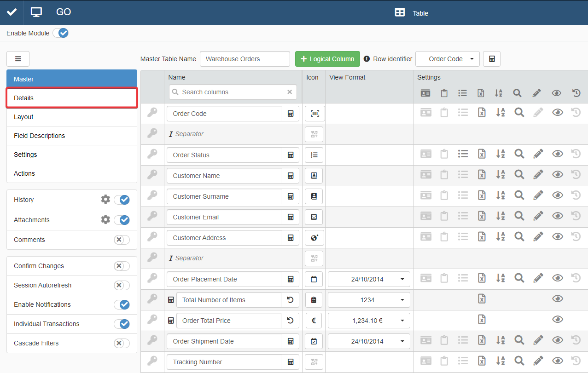Hide Customer Address column using eye icon
This screenshot has height=373, width=588.
pos(557,237)
